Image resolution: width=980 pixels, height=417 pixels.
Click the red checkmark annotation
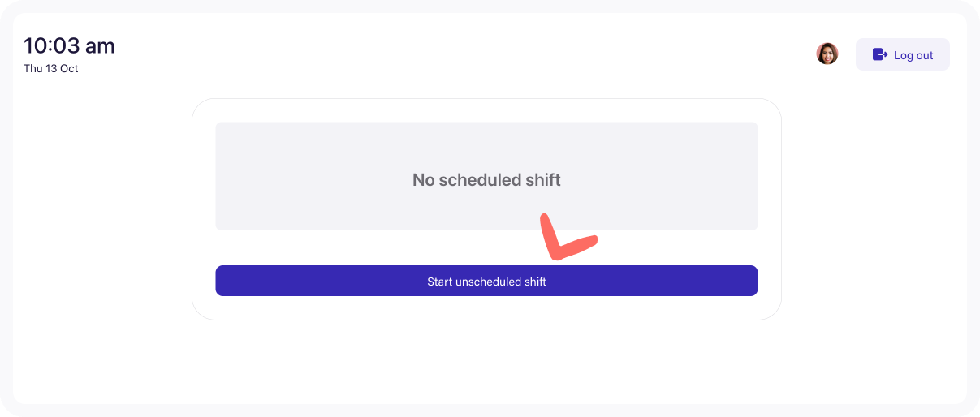(568, 237)
